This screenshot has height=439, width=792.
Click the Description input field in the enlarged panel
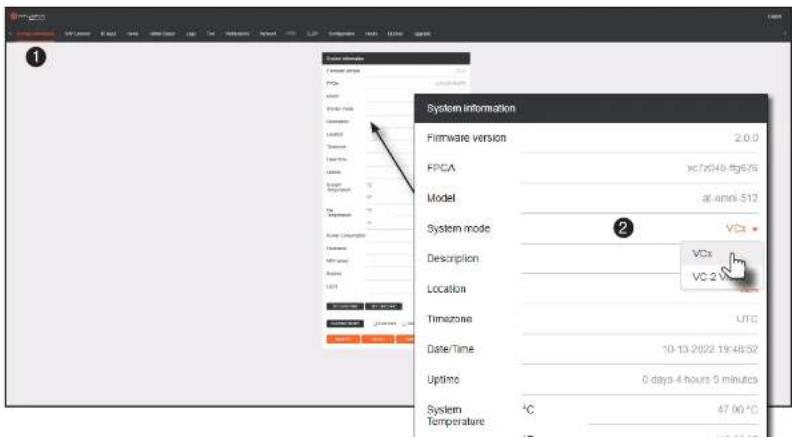(x=601, y=259)
